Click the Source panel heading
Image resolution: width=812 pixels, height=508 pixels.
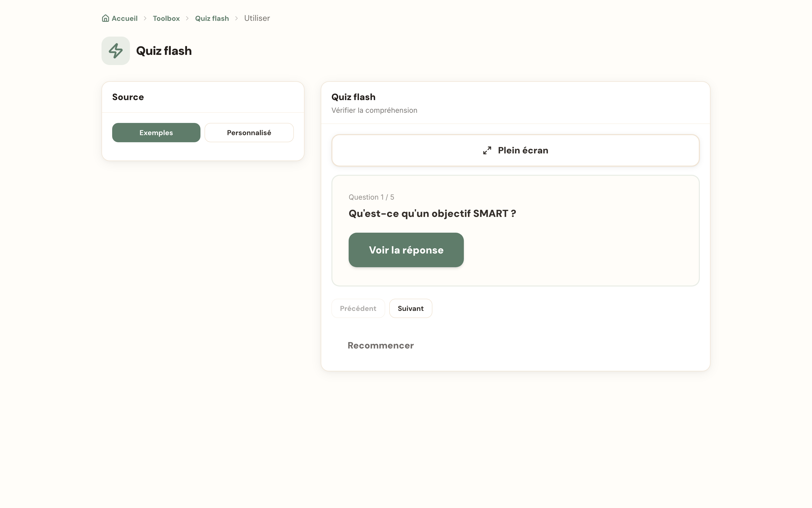(128, 97)
